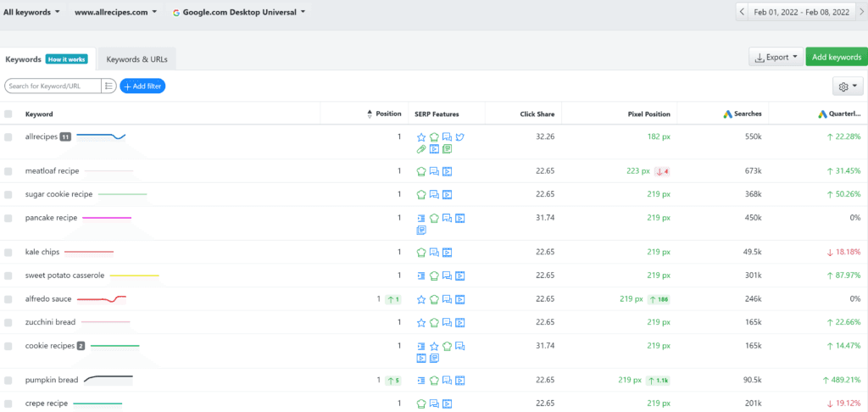The width and height of the screenshot is (868, 412).
Task: Open the Feb 01 – Feb 08 date range picker
Action: 803,12
